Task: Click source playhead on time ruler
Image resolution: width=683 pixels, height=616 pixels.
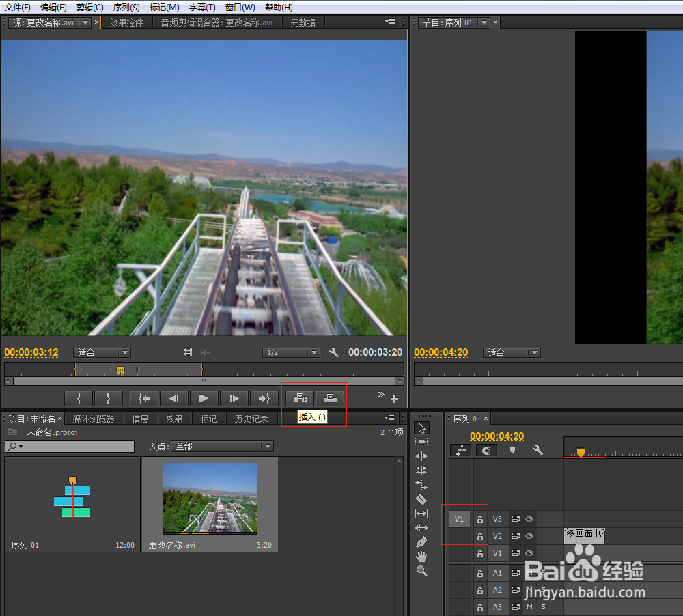Action: [x=121, y=371]
